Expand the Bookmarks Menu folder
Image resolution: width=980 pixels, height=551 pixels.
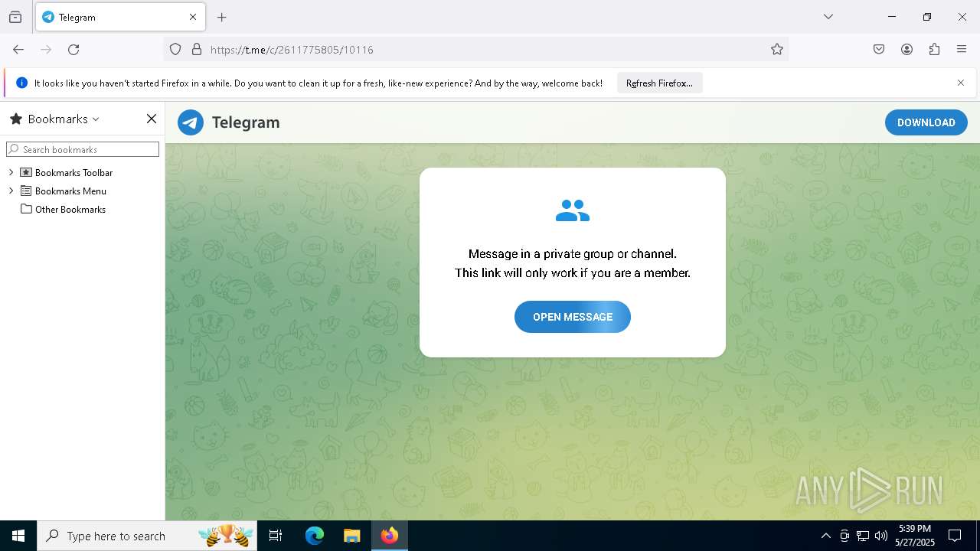pos(11,191)
